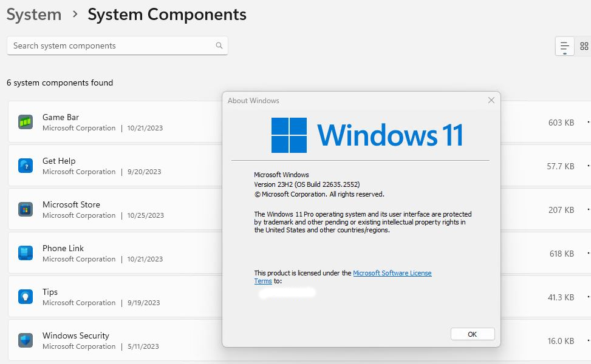591x364 pixels.
Task: Click the Microsoft Store app icon
Action: (x=25, y=209)
